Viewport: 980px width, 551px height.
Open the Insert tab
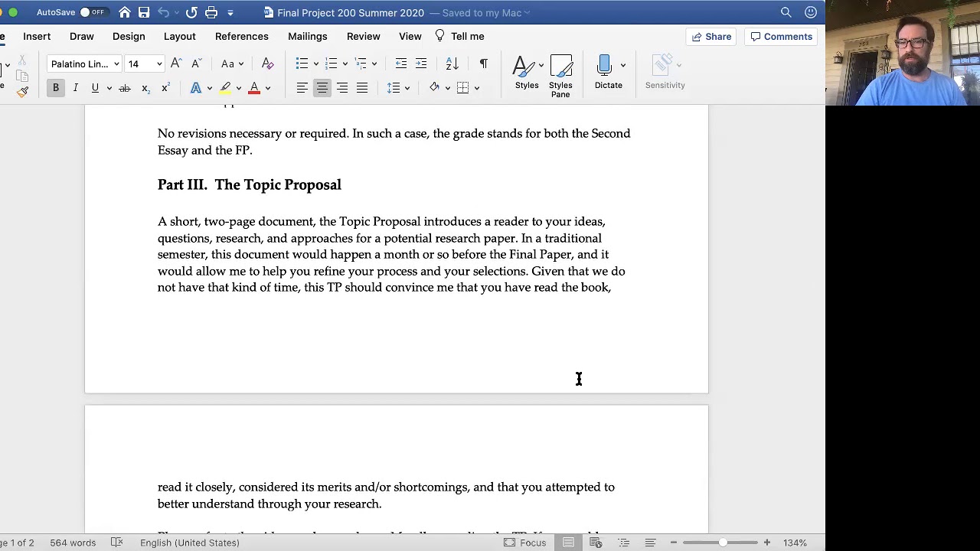37,36
